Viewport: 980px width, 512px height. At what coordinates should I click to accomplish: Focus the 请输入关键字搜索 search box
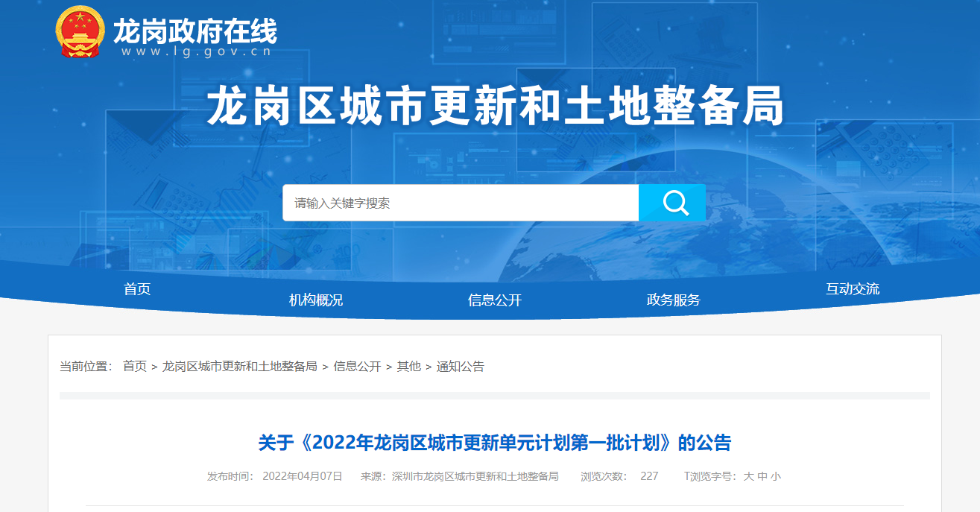tap(460, 203)
